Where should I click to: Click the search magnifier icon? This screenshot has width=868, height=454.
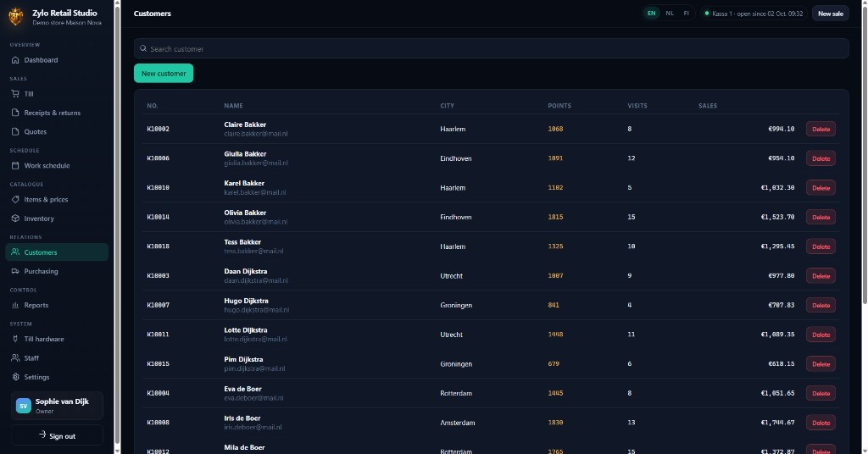click(143, 48)
